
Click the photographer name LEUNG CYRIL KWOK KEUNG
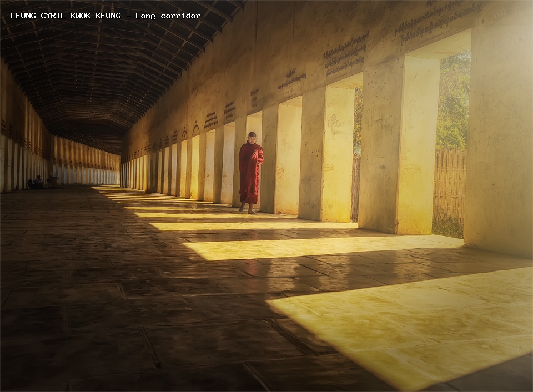point(66,16)
